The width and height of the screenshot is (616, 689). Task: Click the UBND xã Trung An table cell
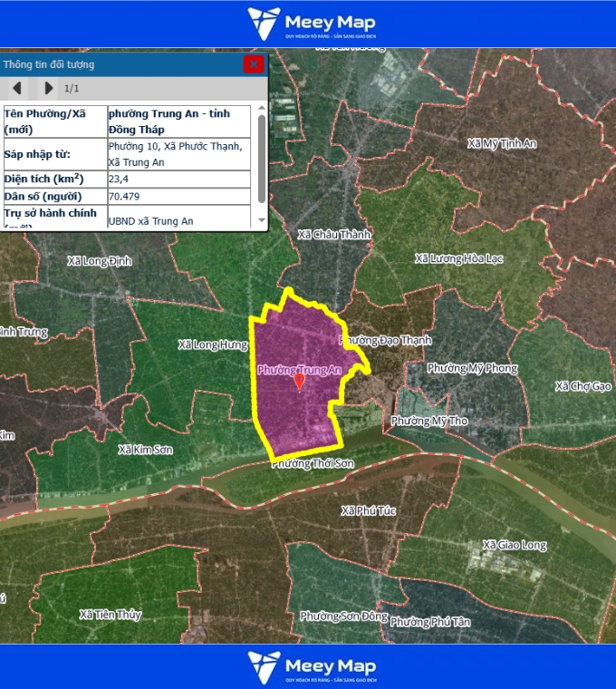(x=181, y=220)
